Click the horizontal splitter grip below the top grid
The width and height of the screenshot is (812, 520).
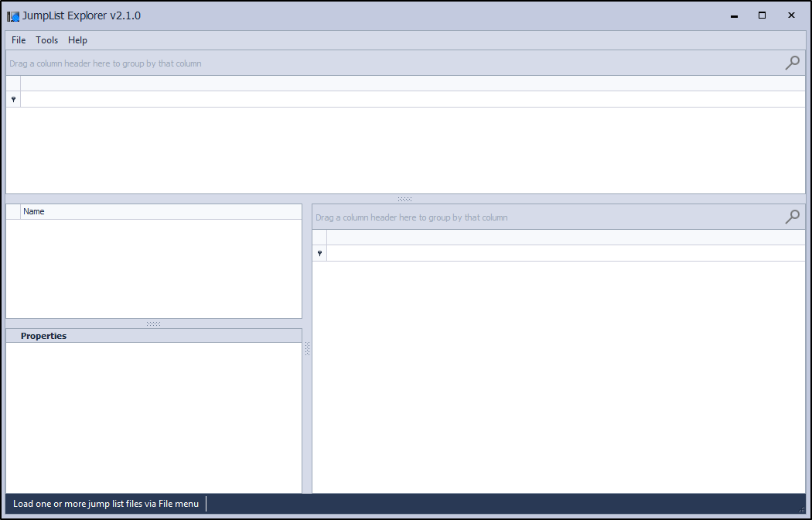pos(405,199)
